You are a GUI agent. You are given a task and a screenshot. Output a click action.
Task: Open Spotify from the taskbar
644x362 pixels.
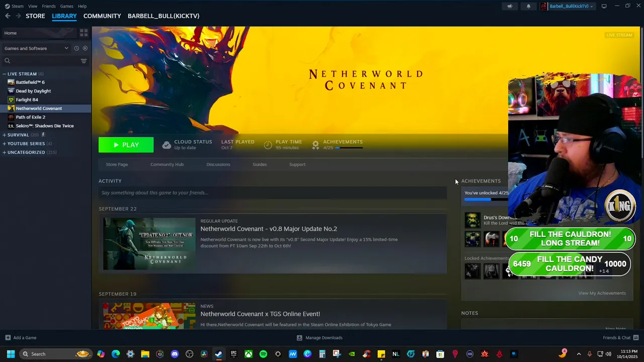click(263, 354)
